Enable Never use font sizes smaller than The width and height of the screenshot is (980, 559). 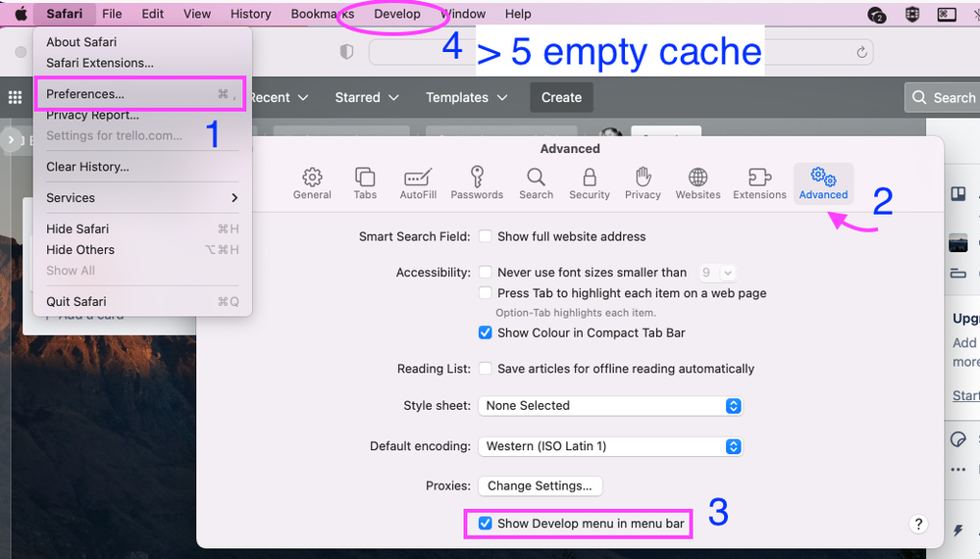(485, 273)
